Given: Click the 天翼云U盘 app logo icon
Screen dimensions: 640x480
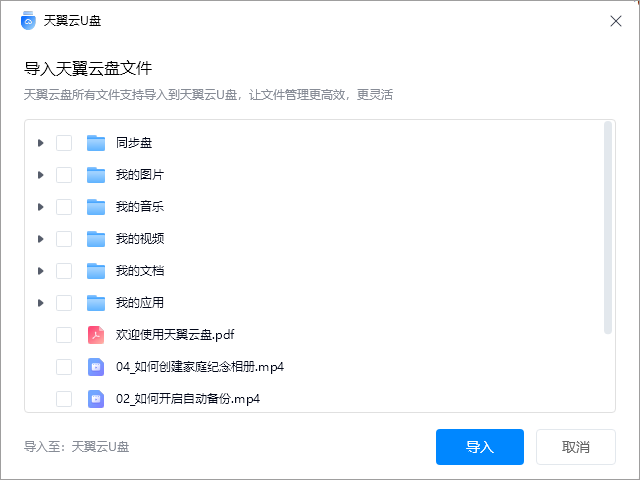Looking at the screenshot, I should (28, 21).
